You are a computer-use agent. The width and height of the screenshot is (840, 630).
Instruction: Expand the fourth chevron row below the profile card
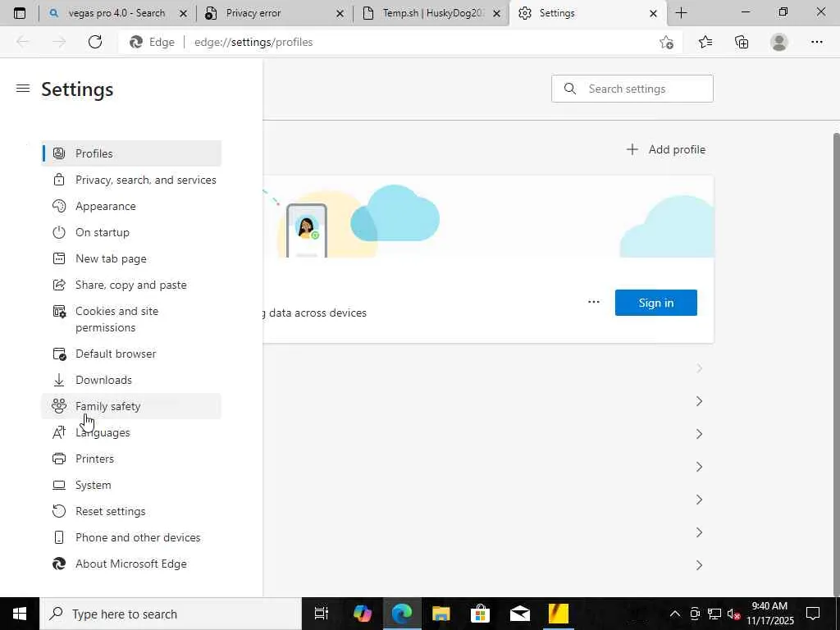pyautogui.click(x=699, y=467)
